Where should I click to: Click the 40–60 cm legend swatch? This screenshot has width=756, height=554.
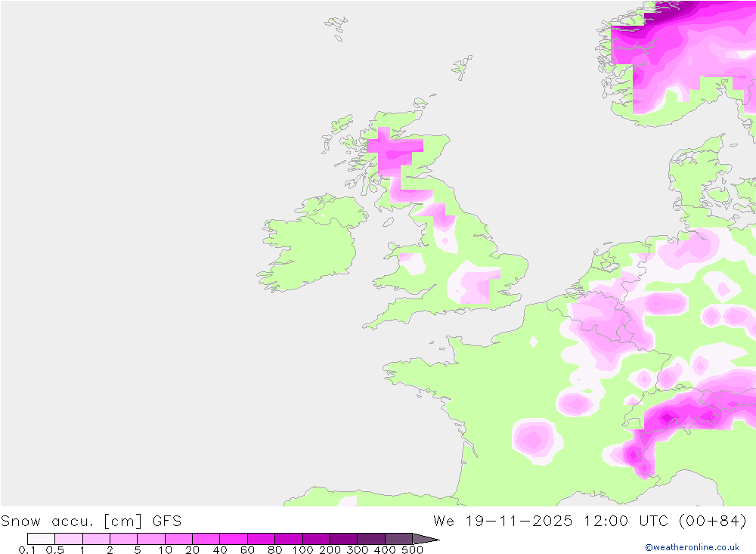click(x=234, y=539)
